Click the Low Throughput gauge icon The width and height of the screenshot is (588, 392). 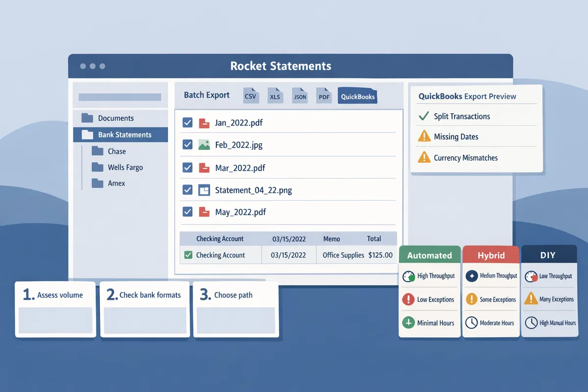[x=531, y=276]
